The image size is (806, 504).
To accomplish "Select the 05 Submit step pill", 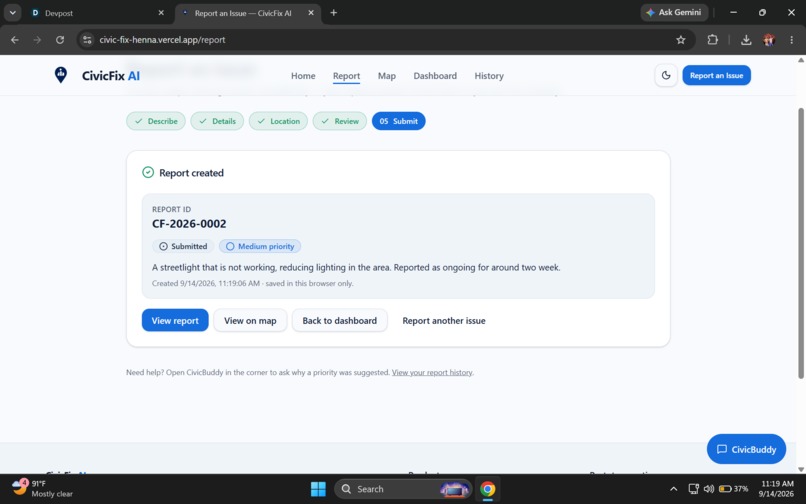I will coord(398,121).
